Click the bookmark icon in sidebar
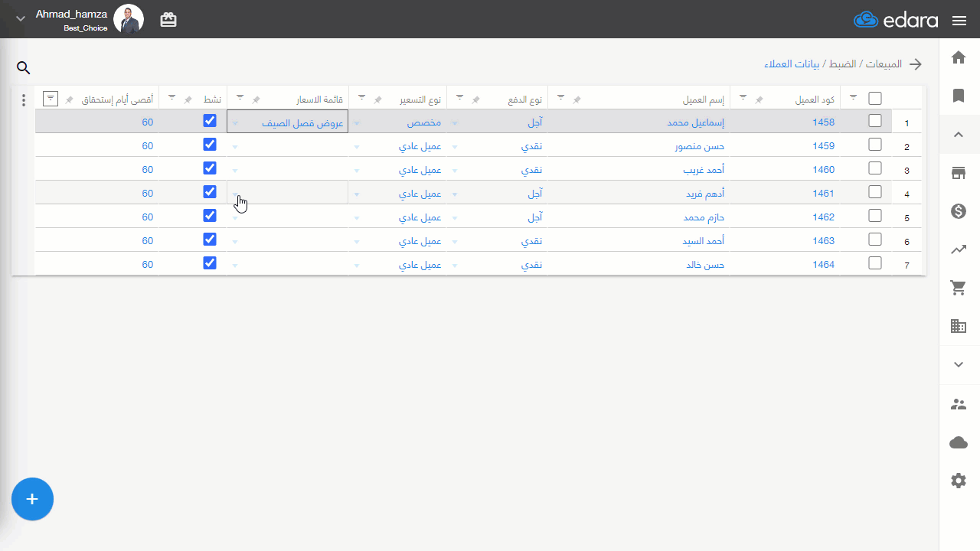Image resolution: width=980 pixels, height=551 pixels. click(959, 96)
